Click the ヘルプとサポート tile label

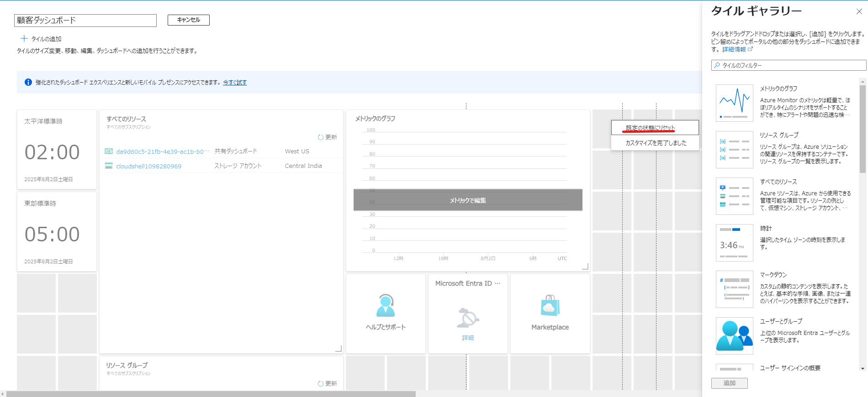click(386, 327)
